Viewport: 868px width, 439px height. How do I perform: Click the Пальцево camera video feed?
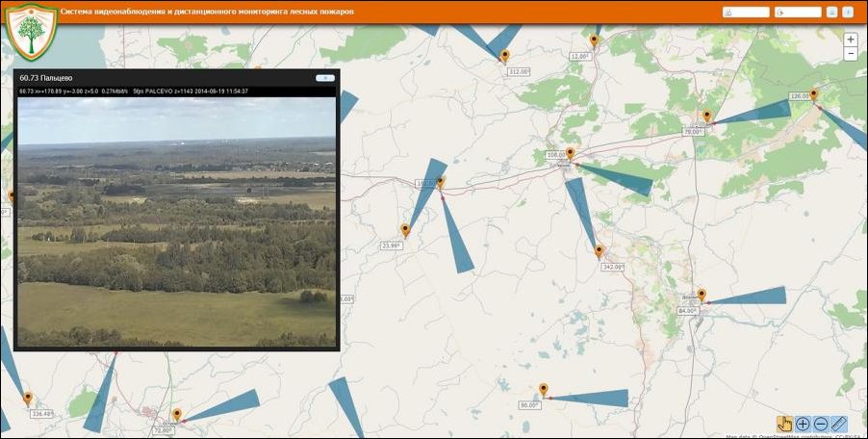pos(177,221)
